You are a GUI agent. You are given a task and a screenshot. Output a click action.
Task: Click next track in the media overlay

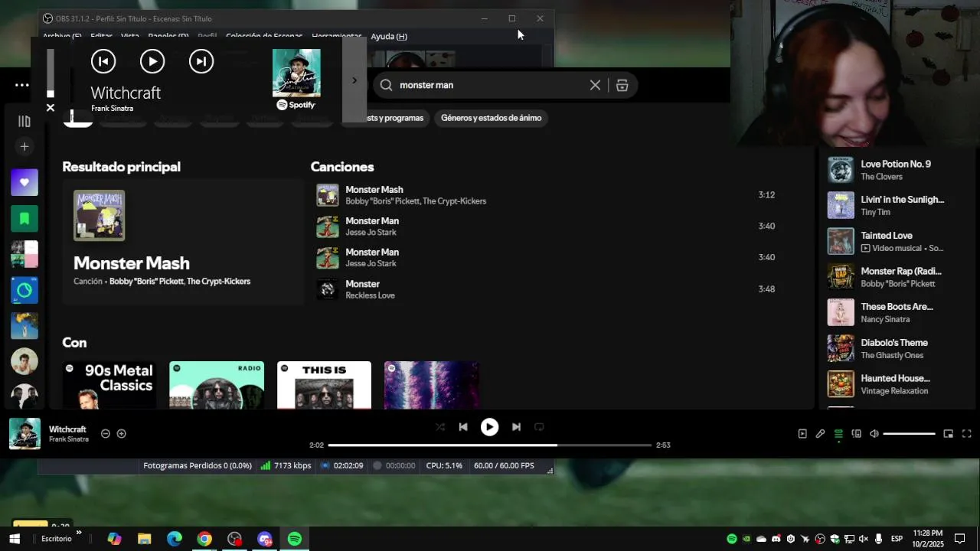click(x=201, y=61)
